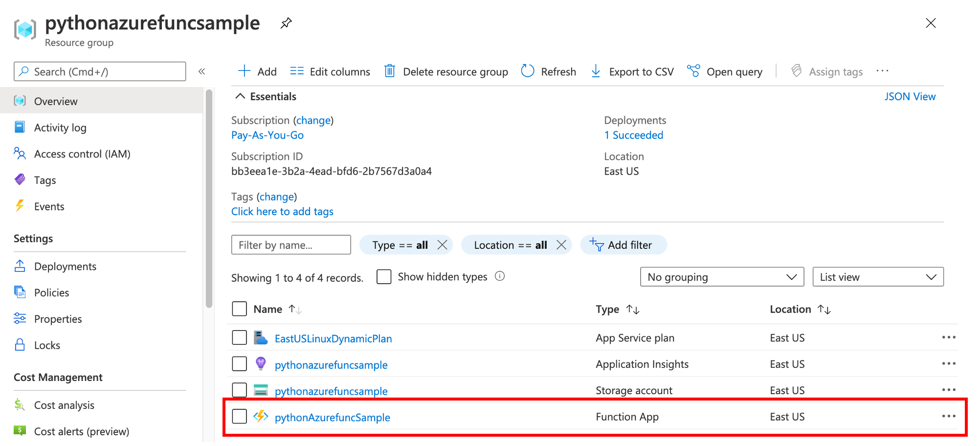This screenshot has height=446, width=980.
Task: Click the 1 Succeeded deployments link
Action: click(x=634, y=135)
